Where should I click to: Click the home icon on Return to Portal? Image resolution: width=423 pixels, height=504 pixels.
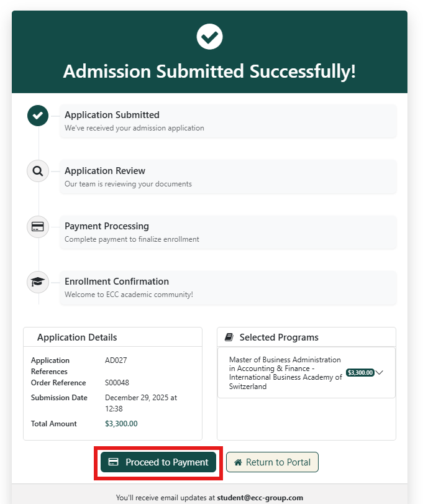pyautogui.click(x=238, y=462)
